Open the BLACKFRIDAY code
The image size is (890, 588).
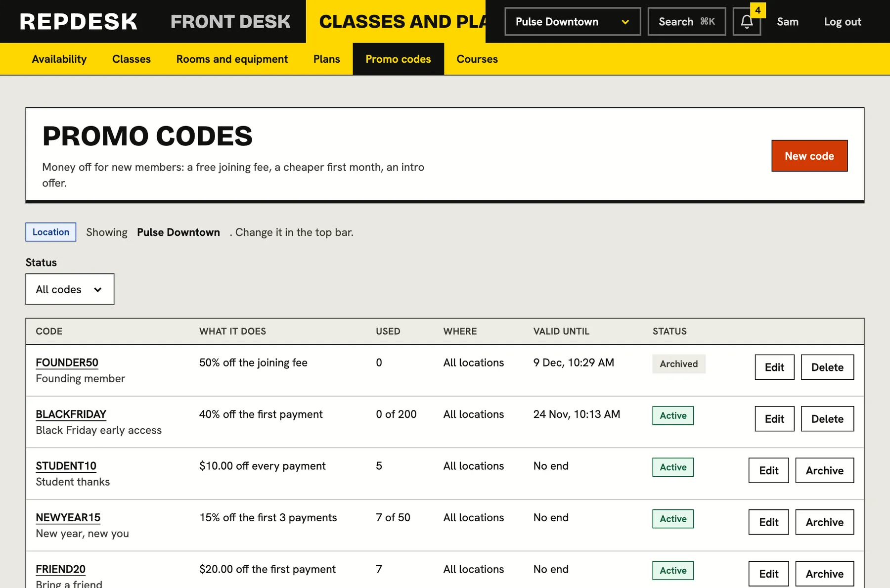click(71, 414)
